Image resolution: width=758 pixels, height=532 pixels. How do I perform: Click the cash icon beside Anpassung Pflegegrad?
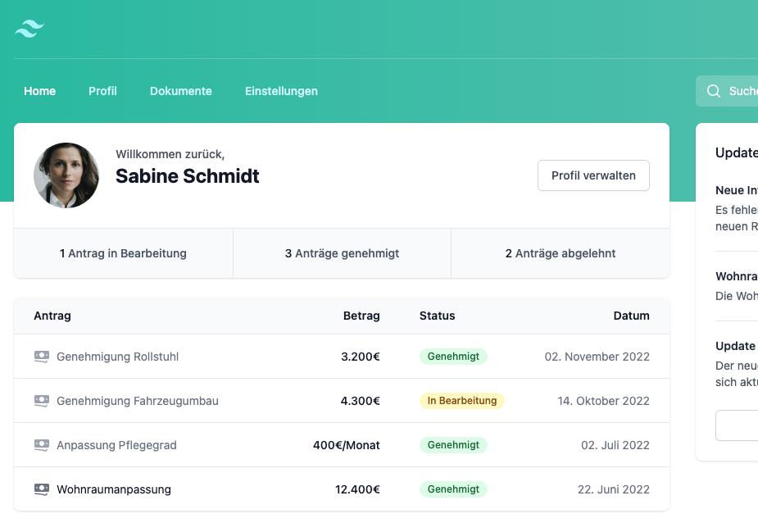tap(42, 445)
